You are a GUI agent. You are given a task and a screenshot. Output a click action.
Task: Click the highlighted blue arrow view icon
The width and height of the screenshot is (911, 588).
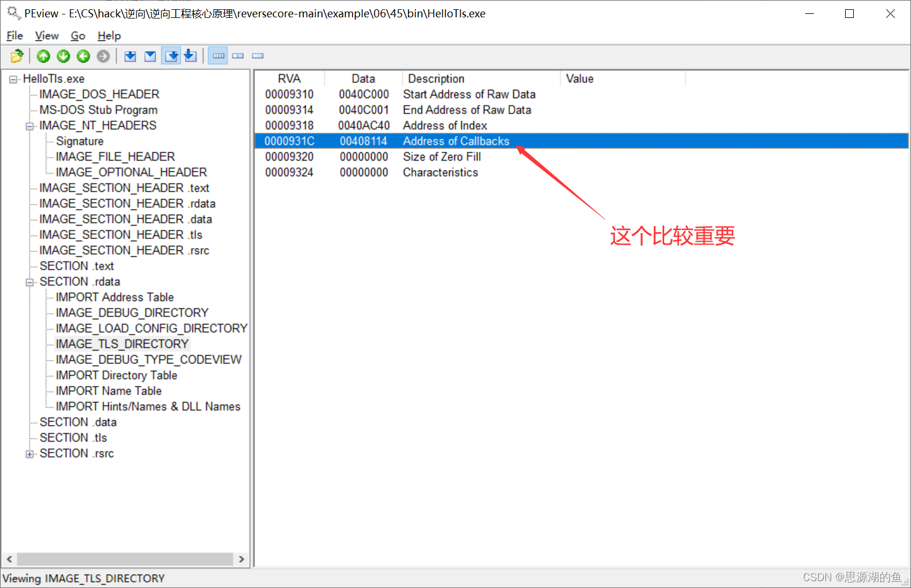(171, 56)
